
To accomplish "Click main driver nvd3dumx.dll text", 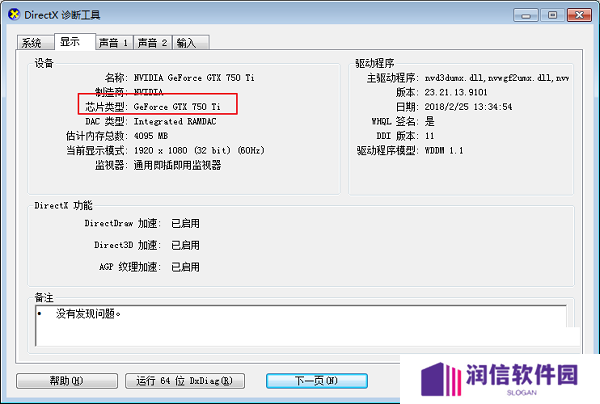I will [x=497, y=78].
